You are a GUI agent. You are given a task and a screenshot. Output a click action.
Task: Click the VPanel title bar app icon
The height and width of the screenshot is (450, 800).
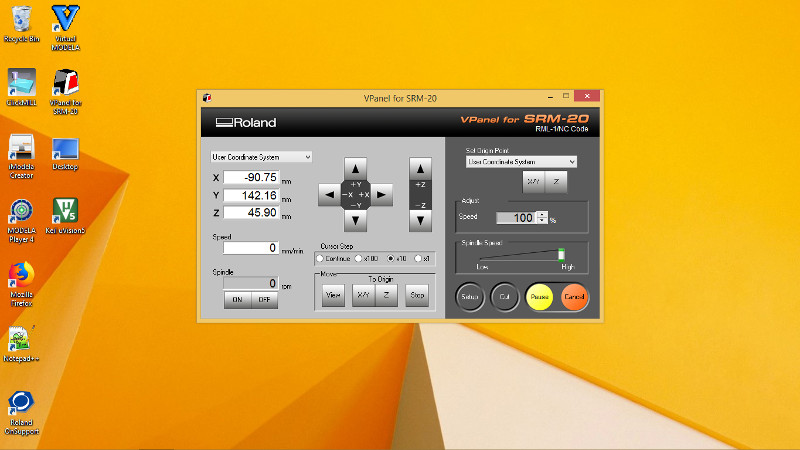(x=207, y=98)
